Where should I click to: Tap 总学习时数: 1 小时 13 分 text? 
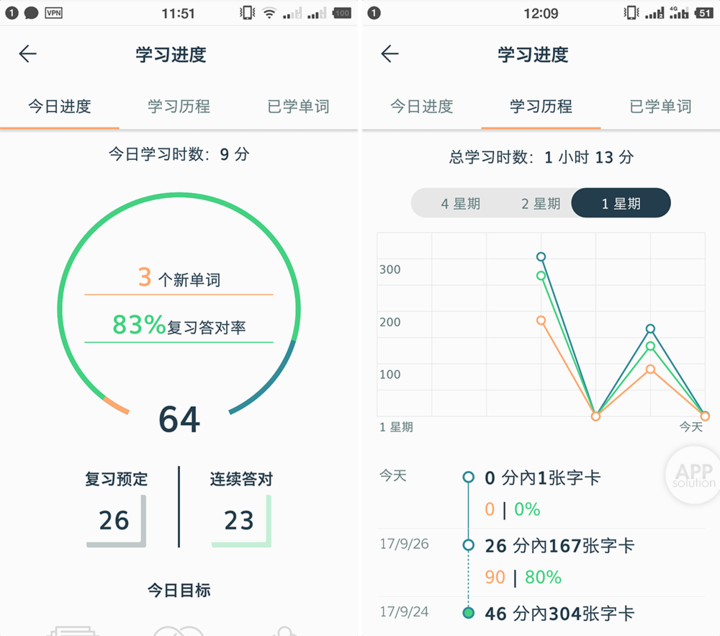coord(541,157)
